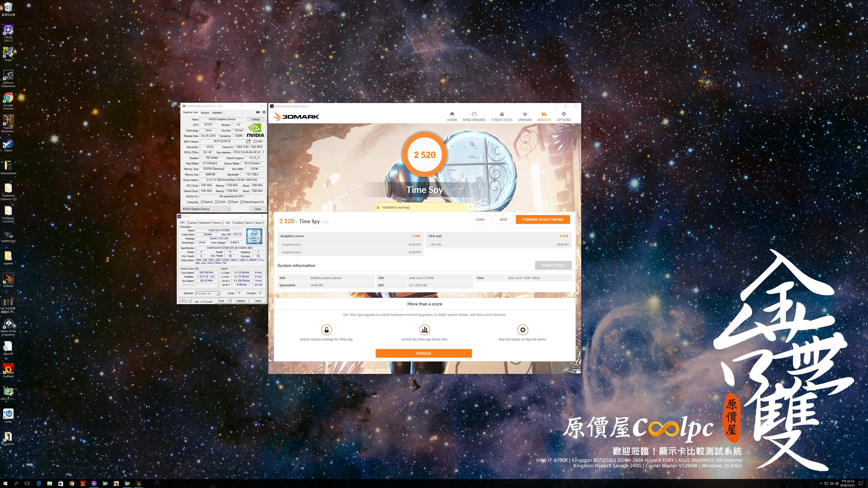Open Windows Start menu
Image resolution: width=868 pixels, height=488 pixels.
(x=5, y=483)
